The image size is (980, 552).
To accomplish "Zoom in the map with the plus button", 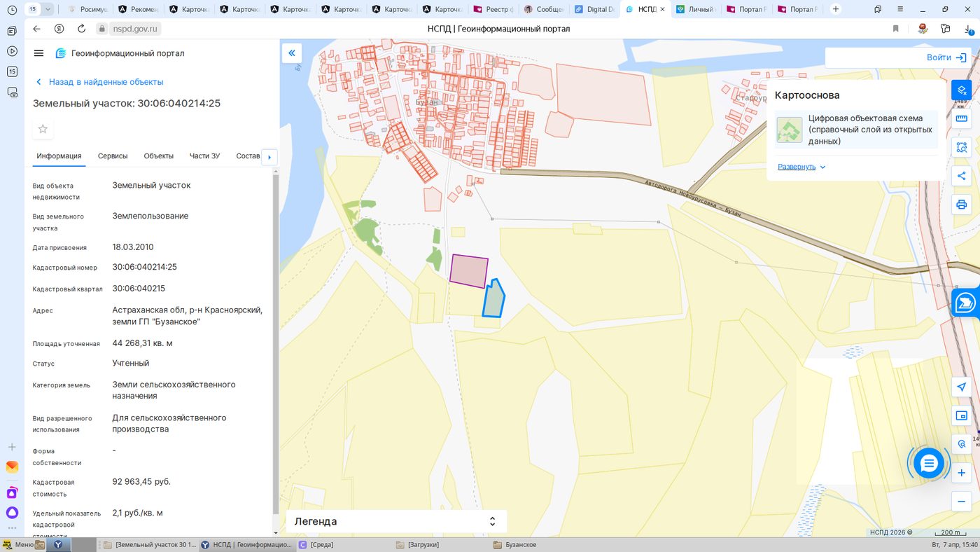I will pos(962,473).
